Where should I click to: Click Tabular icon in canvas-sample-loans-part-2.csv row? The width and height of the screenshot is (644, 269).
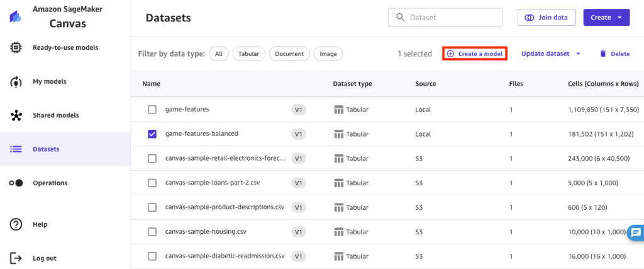[x=339, y=183]
